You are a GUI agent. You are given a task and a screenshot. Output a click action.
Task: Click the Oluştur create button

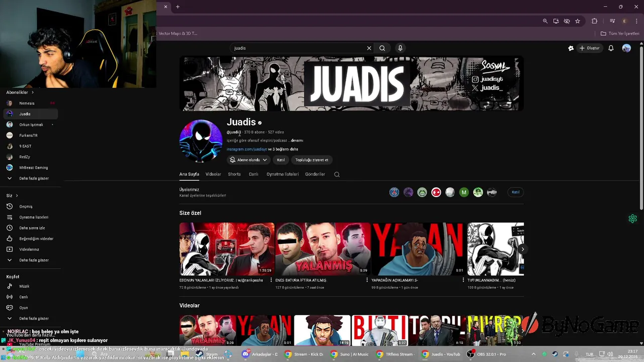coord(590,48)
